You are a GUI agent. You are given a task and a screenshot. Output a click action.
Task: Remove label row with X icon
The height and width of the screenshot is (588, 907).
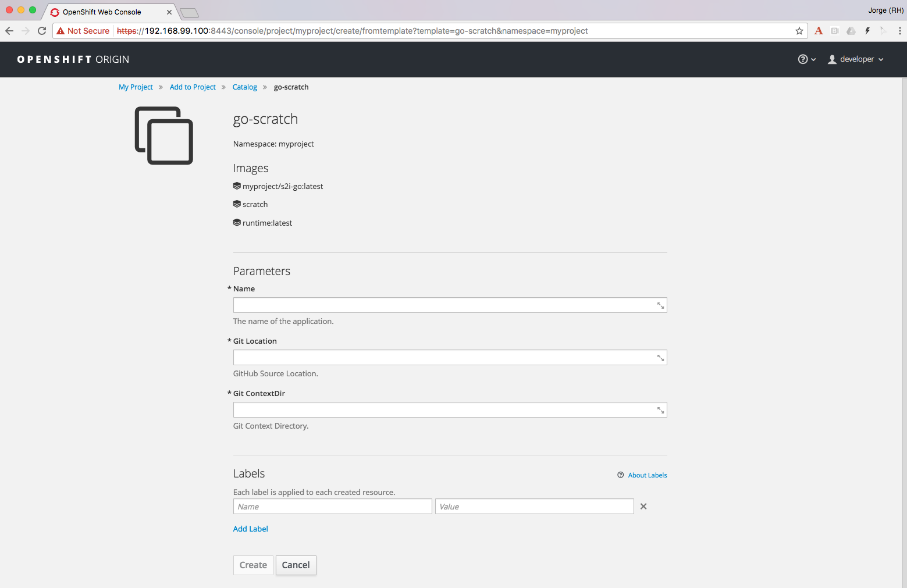643,507
